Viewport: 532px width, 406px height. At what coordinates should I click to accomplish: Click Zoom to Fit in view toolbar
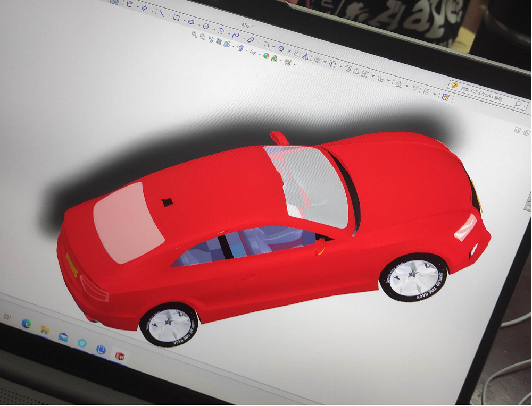[194, 34]
